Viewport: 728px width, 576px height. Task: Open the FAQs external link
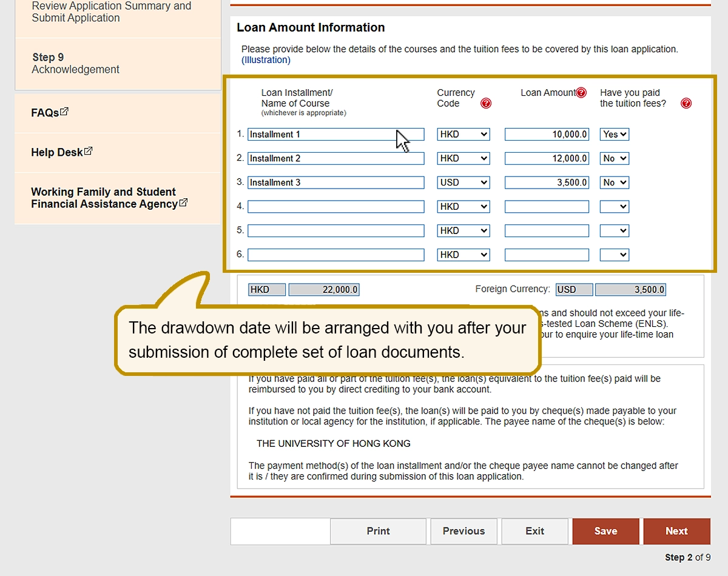point(50,113)
